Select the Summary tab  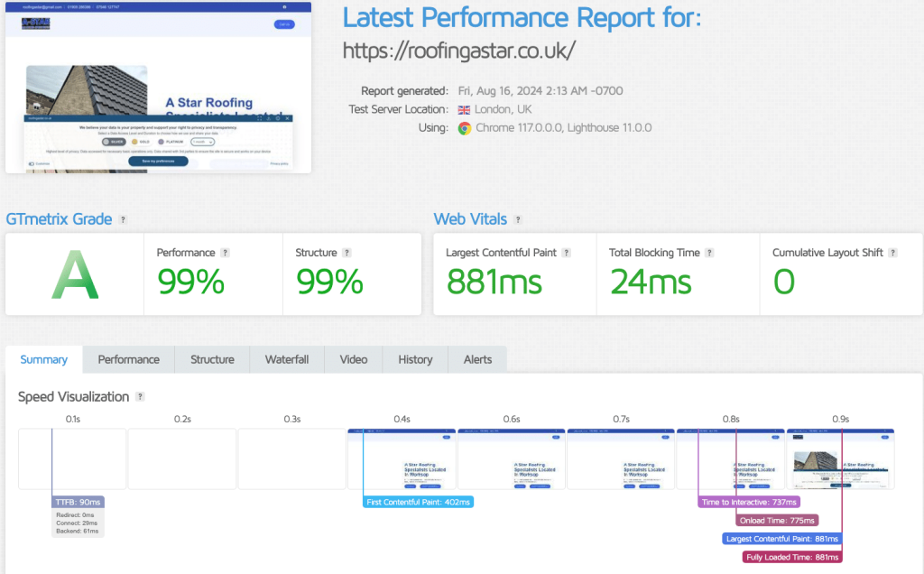tap(44, 359)
